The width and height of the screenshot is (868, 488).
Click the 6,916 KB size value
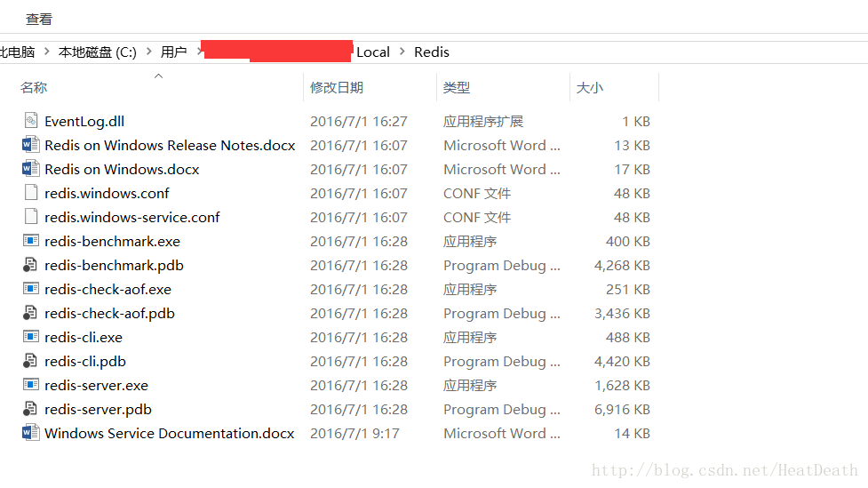(x=622, y=410)
